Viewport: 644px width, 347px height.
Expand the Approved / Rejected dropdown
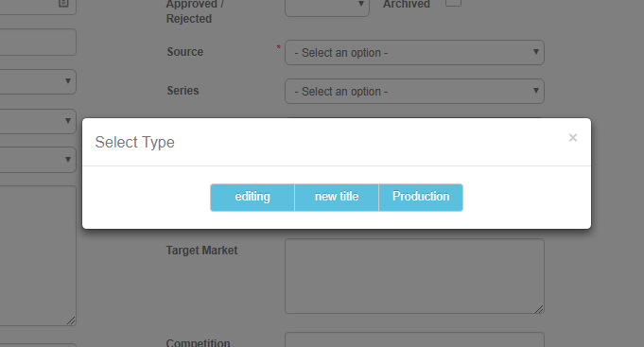[327, 5]
